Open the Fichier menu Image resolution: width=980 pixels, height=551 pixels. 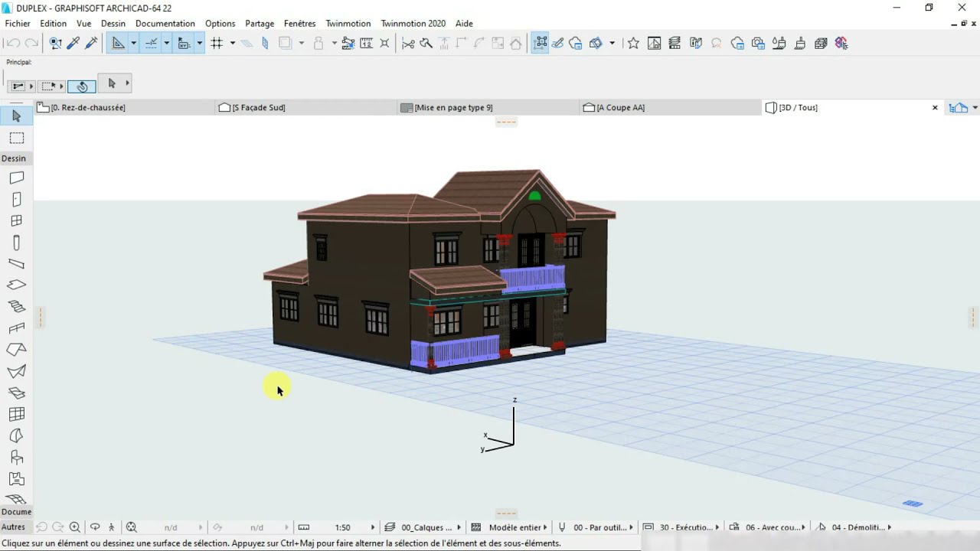point(18,24)
